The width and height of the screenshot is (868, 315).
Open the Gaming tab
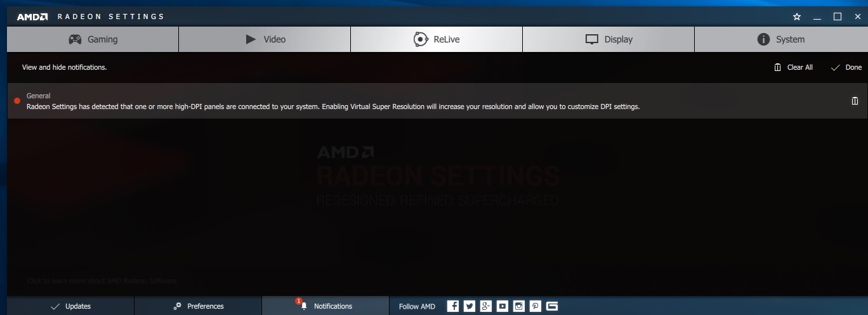point(93,39)
